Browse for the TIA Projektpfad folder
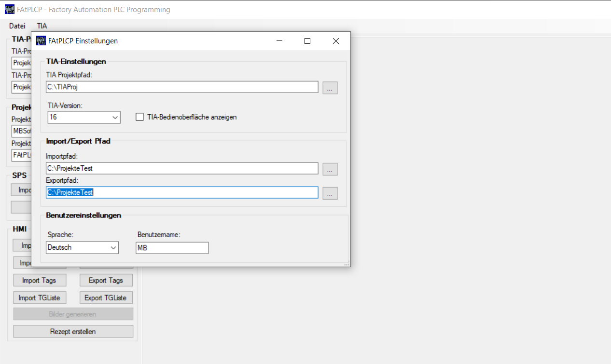The image size is (611, 364). pyautogui.click(x=330, y=88)
